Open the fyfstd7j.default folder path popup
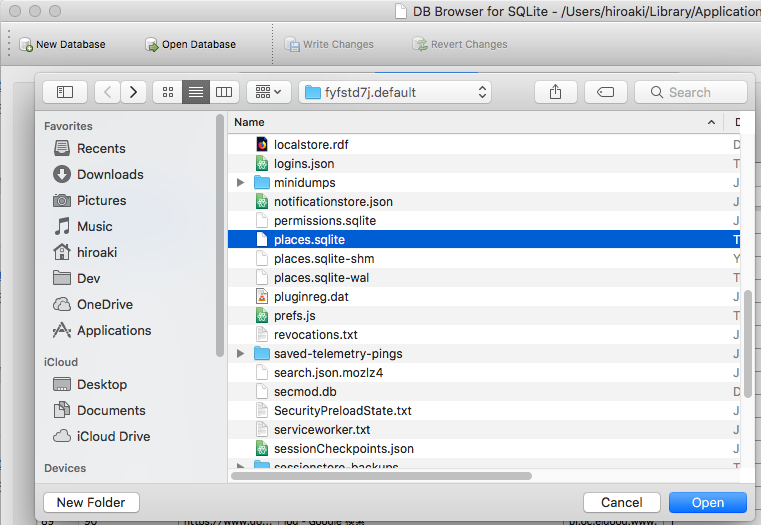The image size is (761, 525). tap(395, 92)
